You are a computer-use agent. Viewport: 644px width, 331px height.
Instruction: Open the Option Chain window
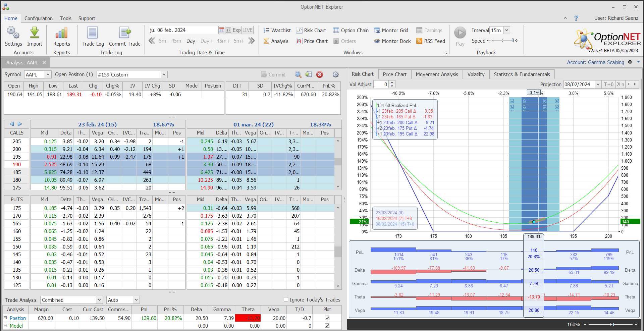(351, 31)
